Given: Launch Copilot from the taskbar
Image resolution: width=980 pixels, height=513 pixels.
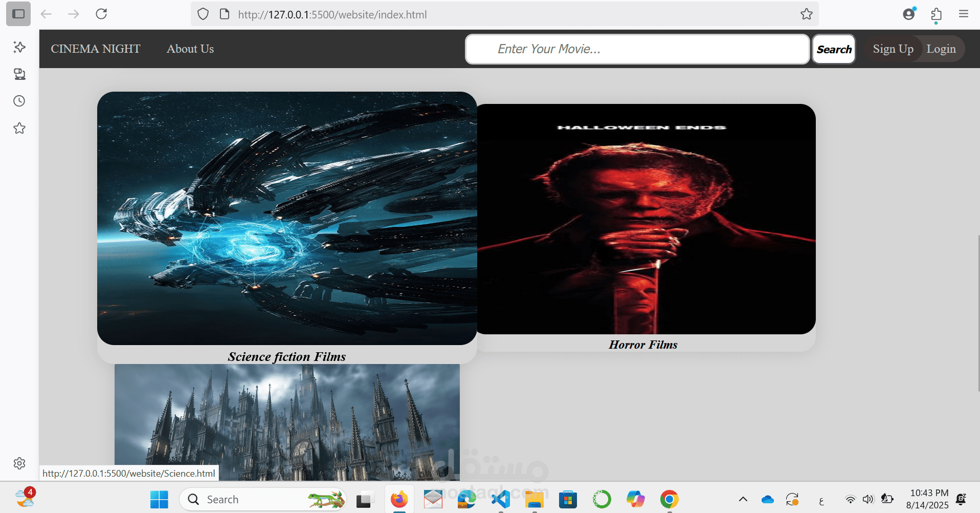Looking at the screenshot, I should coord(636,499).
